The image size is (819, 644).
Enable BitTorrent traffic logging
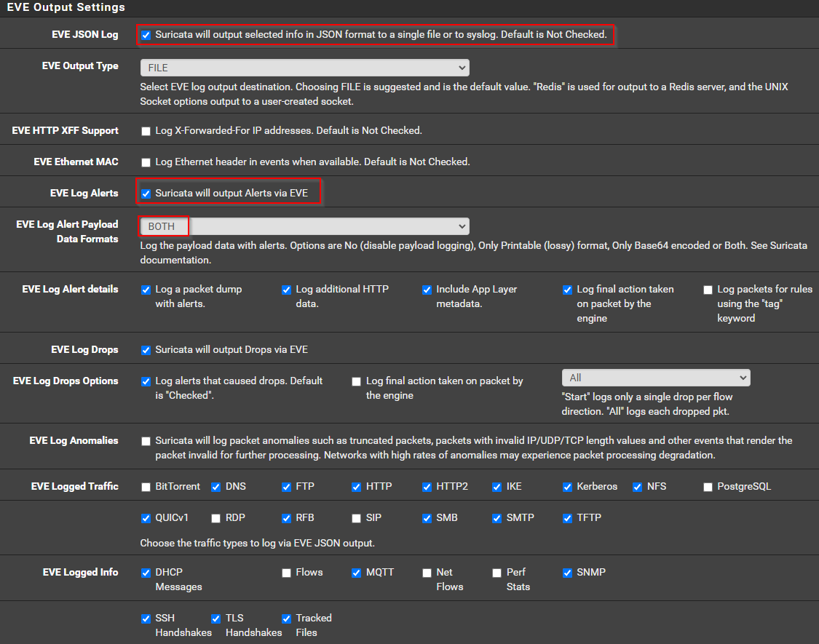click(146, 487)
